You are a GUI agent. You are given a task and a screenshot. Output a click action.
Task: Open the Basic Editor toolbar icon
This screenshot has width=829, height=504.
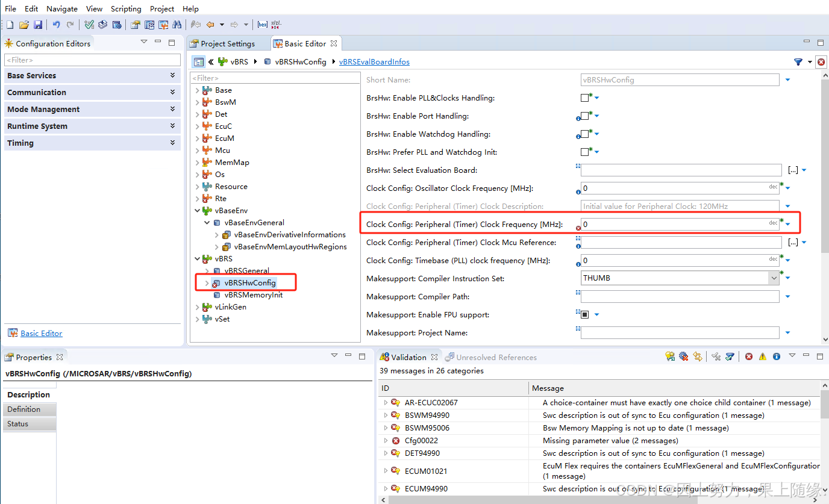[x=163, y=25]
